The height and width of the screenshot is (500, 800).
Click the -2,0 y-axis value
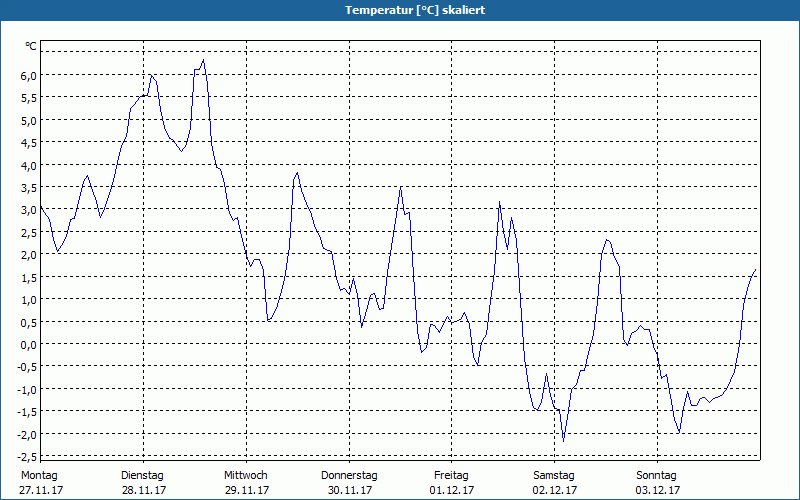[x=27, y=434]
